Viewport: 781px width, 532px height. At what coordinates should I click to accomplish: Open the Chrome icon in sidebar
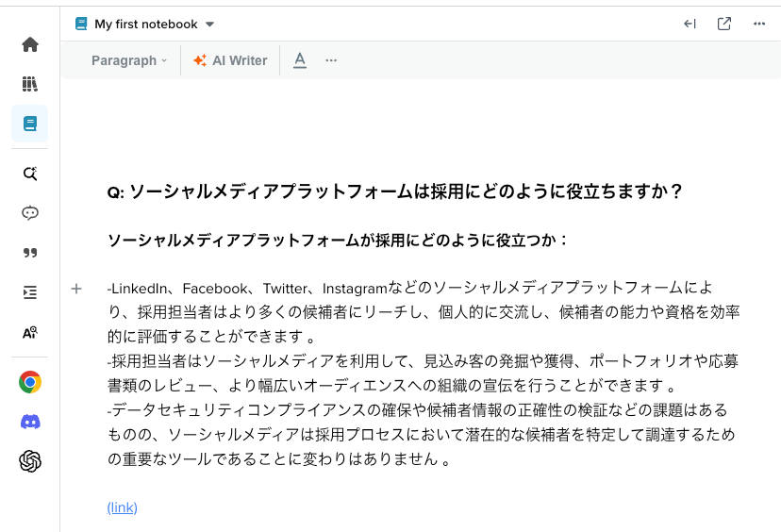pos(30,382)
